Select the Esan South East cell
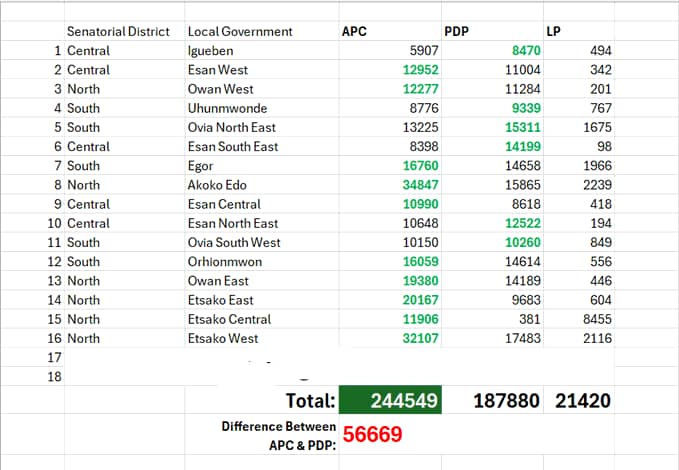Screen dimensions: 679x470 click(262, 146)
